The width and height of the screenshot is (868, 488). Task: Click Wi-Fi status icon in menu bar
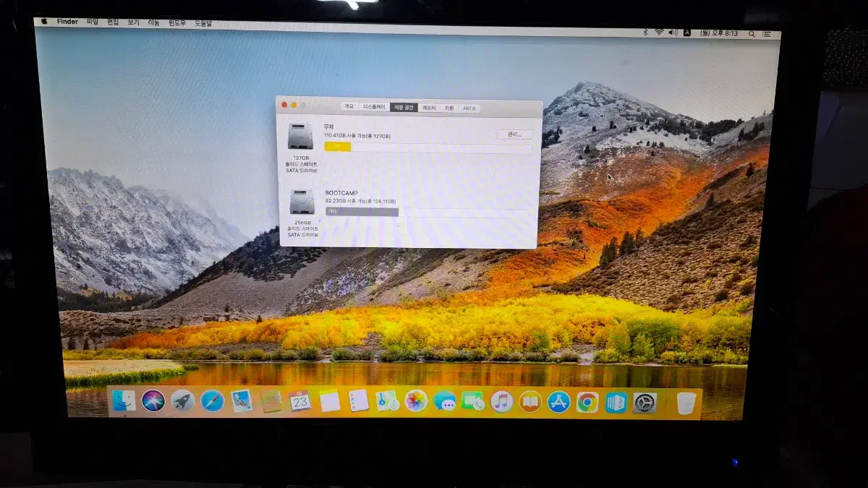pos(659,33)
